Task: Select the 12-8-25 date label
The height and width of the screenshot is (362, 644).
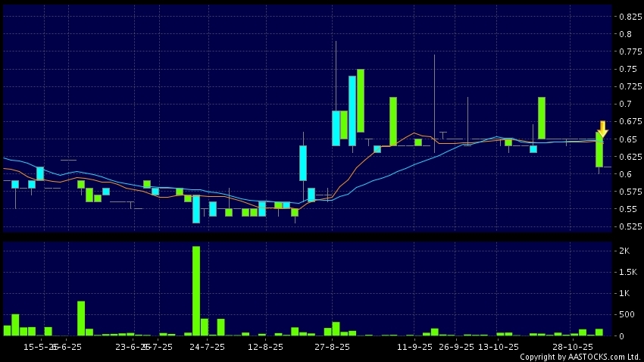Action: click(265, 347)
